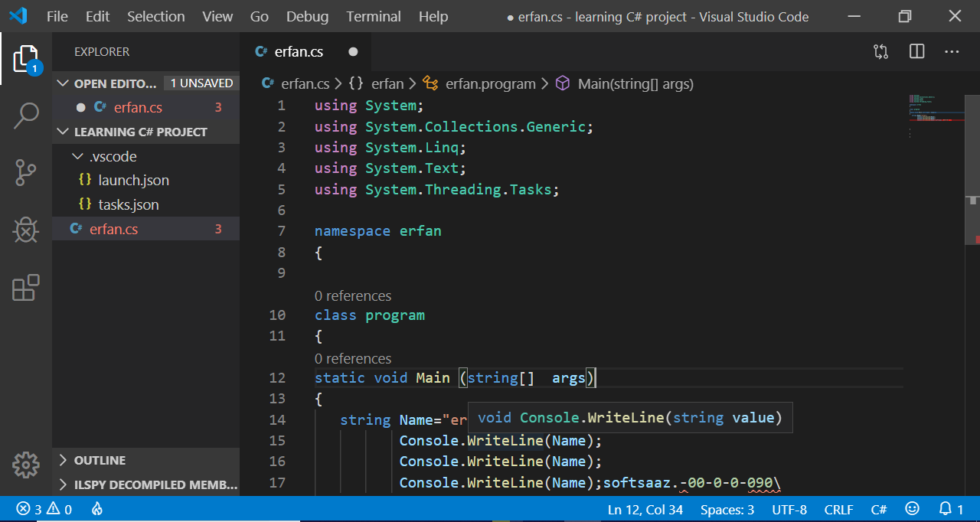Click the erfan namespace breadcrumb
Viewport: 980px width, 522px height.
point(387,83)
